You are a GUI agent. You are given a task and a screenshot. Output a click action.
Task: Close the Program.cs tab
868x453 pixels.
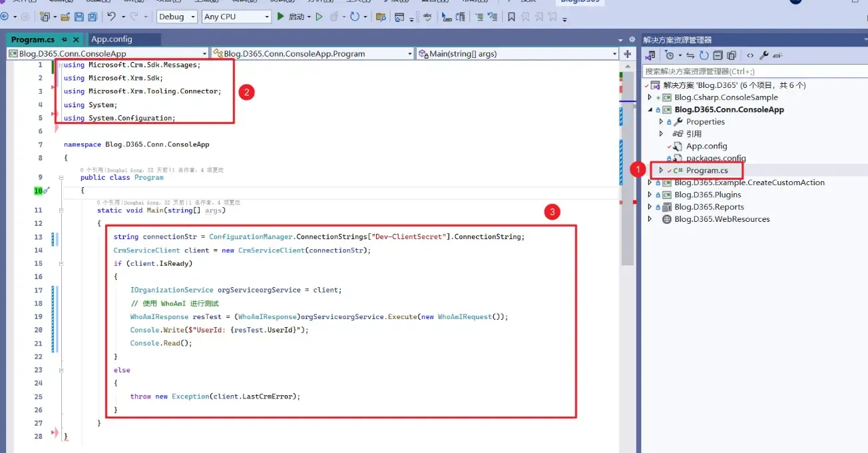[x=77, y=39]
